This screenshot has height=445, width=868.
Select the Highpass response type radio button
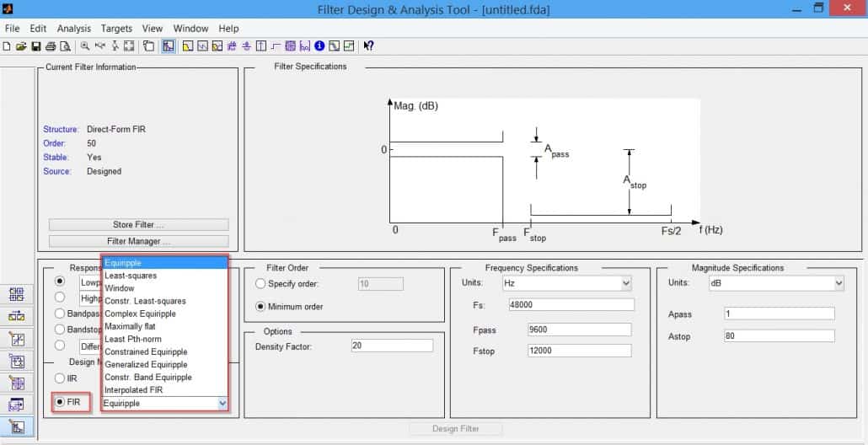[60, 298]
